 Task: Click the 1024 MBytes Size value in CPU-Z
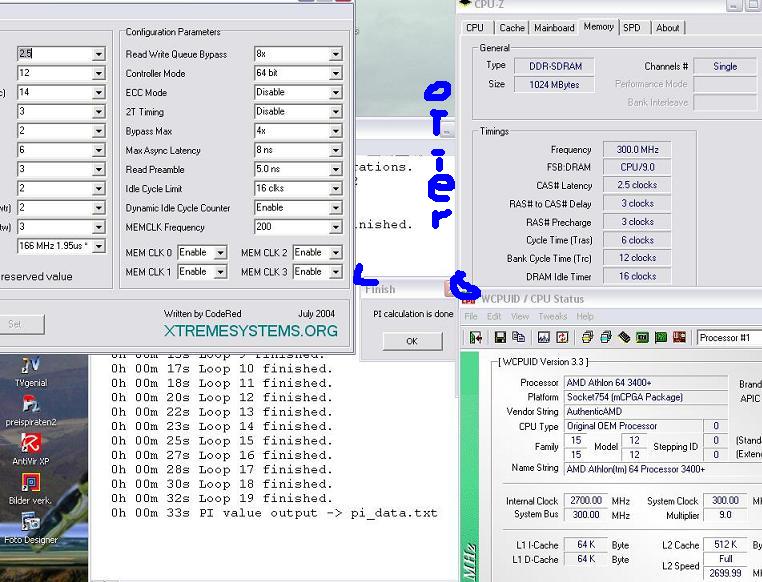pyautogui.click(x=554, y=85)
